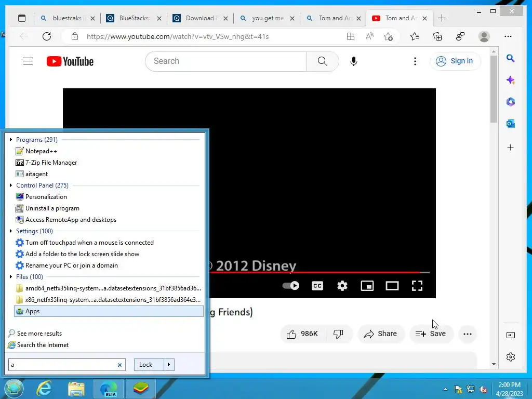Open Edge Collections
Viewport: 532px width, 399px height.
tap(437, 36)
